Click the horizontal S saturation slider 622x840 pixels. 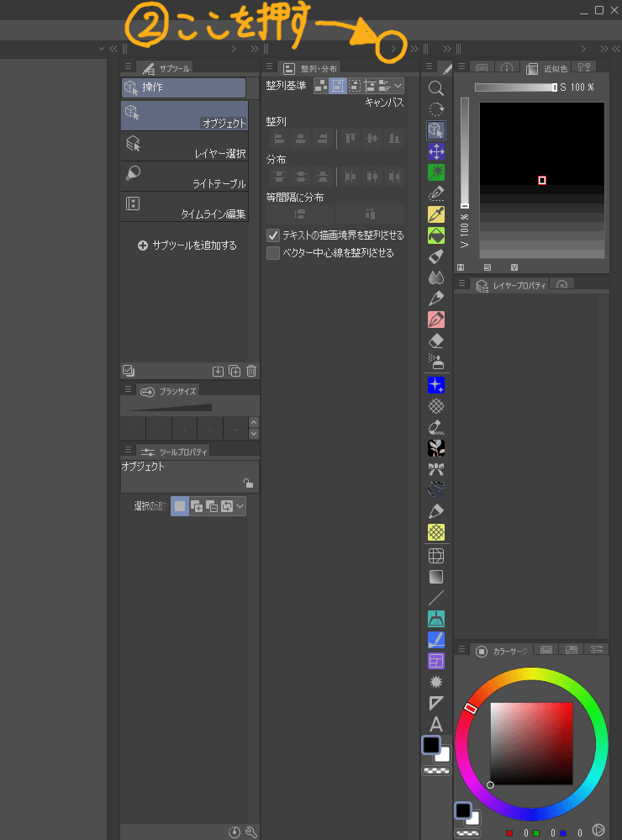[x=516, y=87]
